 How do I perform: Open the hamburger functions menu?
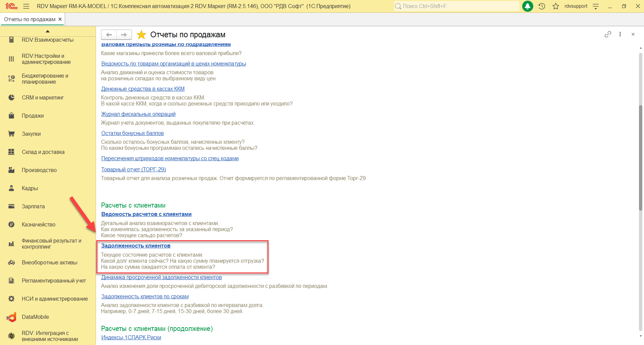coord(26,6)
